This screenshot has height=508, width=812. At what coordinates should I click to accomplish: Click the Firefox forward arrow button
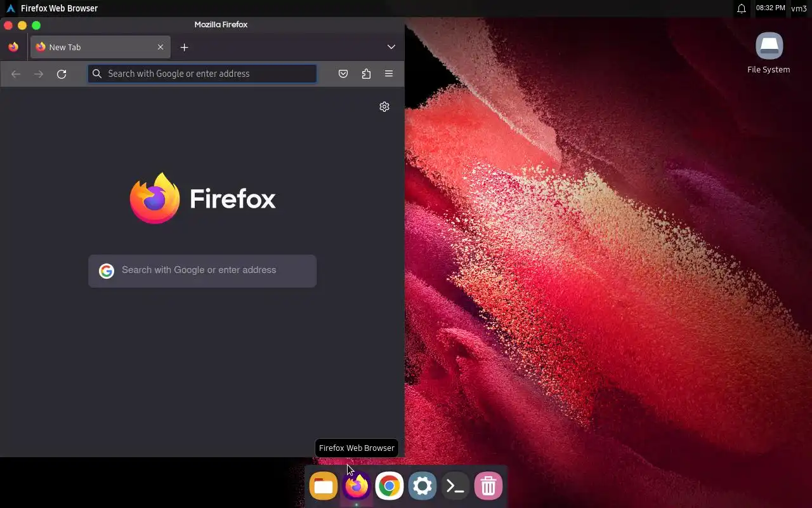(39, 74)
